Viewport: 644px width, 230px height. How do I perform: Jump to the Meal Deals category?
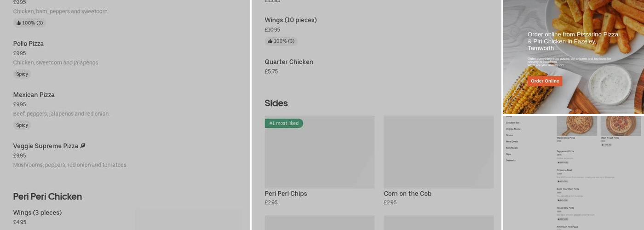click(512, 142)
